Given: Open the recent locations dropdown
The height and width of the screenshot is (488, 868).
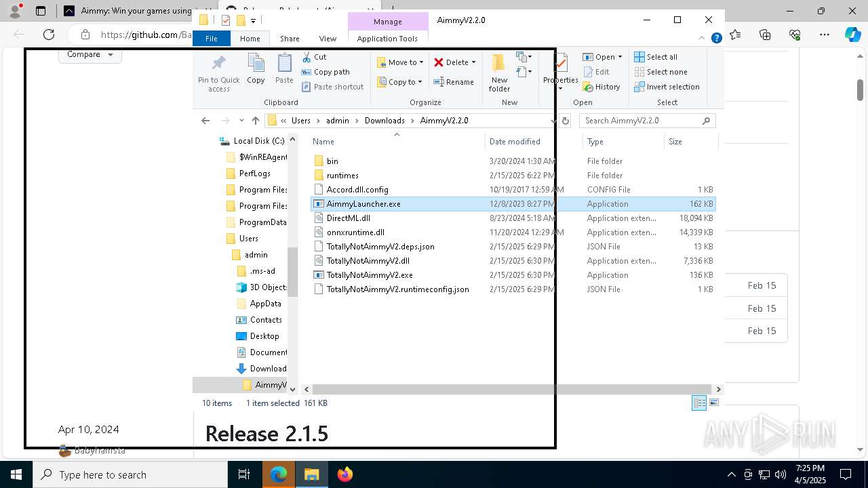Looking at the screenshot, I should pyautogui.click(x=241, y=121).
